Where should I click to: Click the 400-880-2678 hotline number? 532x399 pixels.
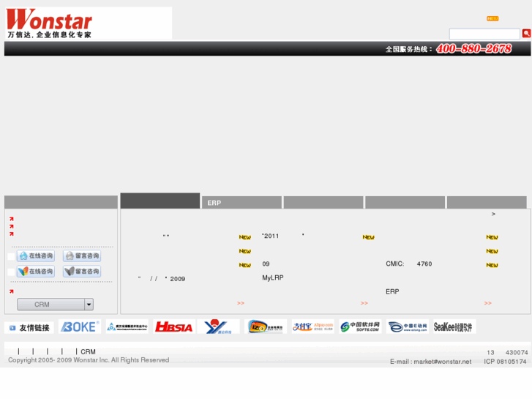click(x=473, y=49)
